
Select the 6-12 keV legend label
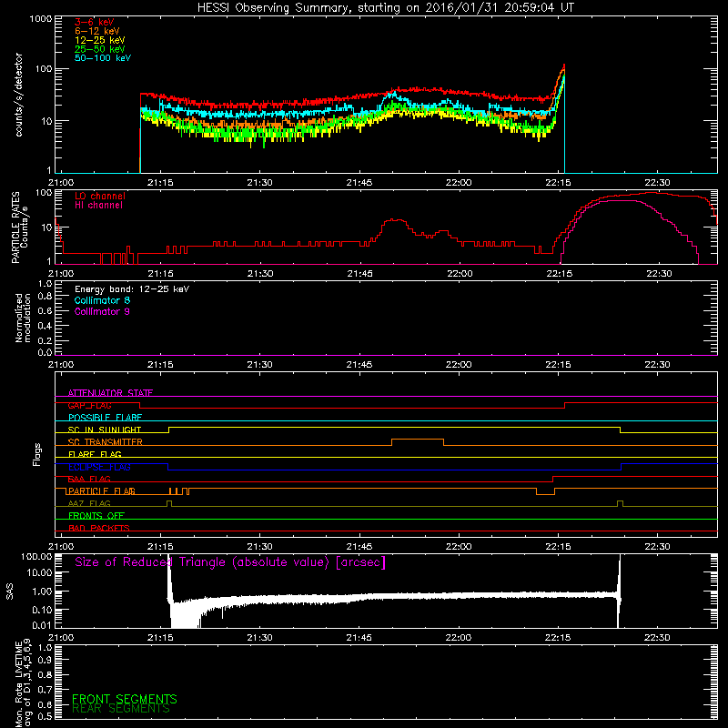(97, 31)
